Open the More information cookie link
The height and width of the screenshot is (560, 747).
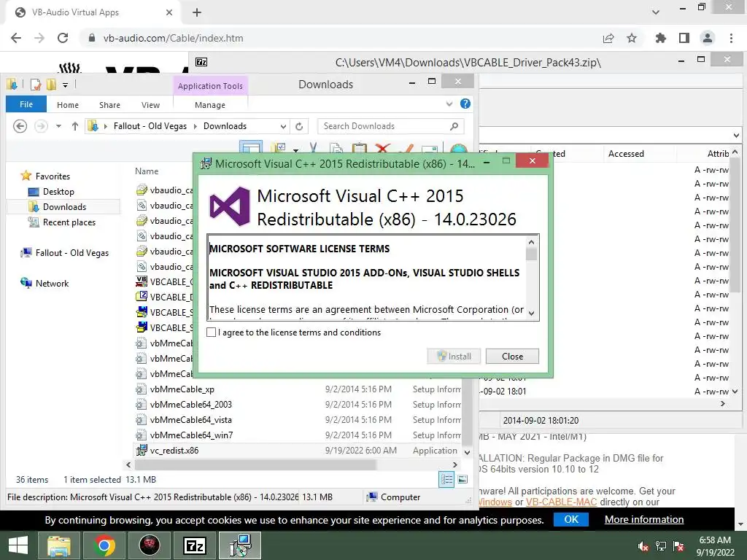click(x=644, y=519)
